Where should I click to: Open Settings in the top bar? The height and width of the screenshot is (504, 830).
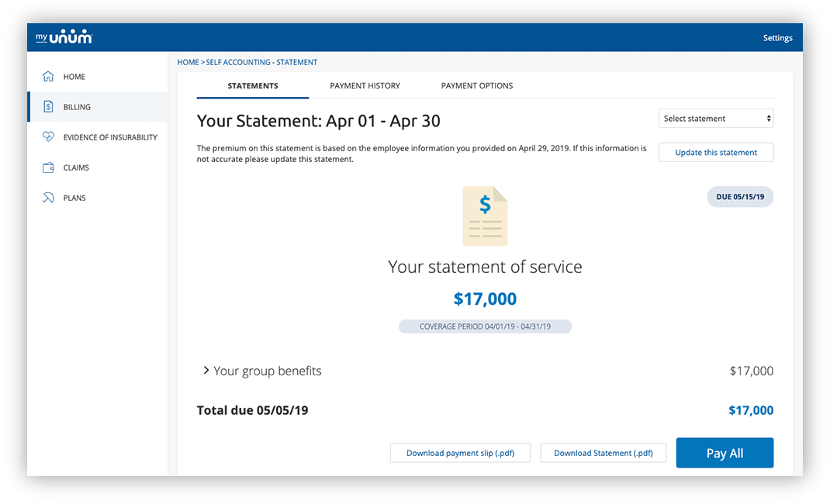click(777, 37)
